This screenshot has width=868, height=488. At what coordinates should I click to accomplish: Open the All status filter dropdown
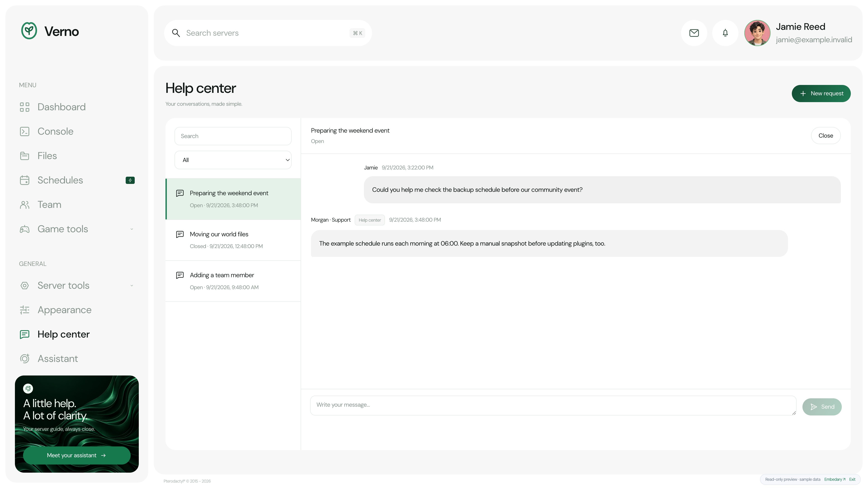(x=233, y=160)
